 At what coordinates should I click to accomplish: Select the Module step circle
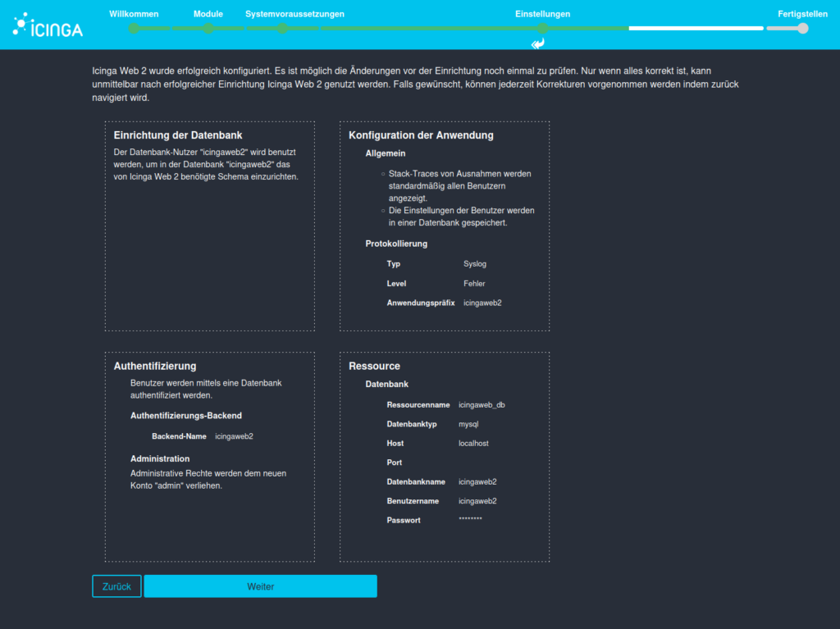(208, 29)
